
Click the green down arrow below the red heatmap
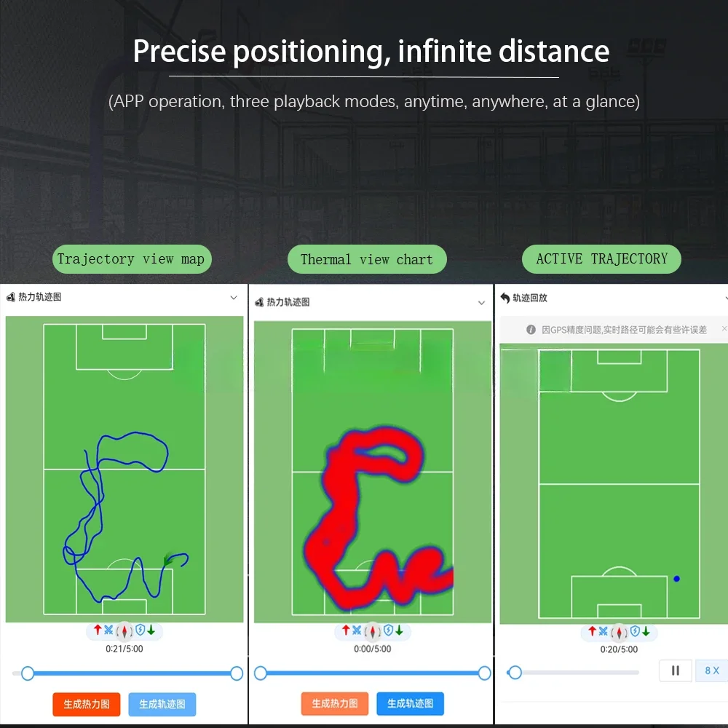[x=399, y=630]
